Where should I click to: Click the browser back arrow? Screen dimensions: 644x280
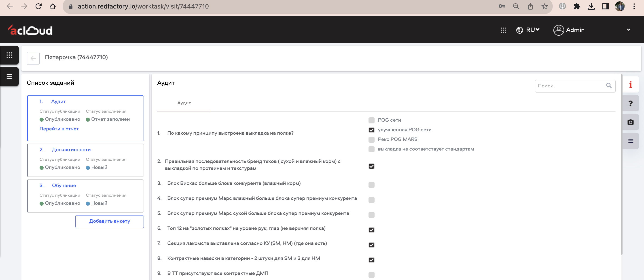point(10,6)
